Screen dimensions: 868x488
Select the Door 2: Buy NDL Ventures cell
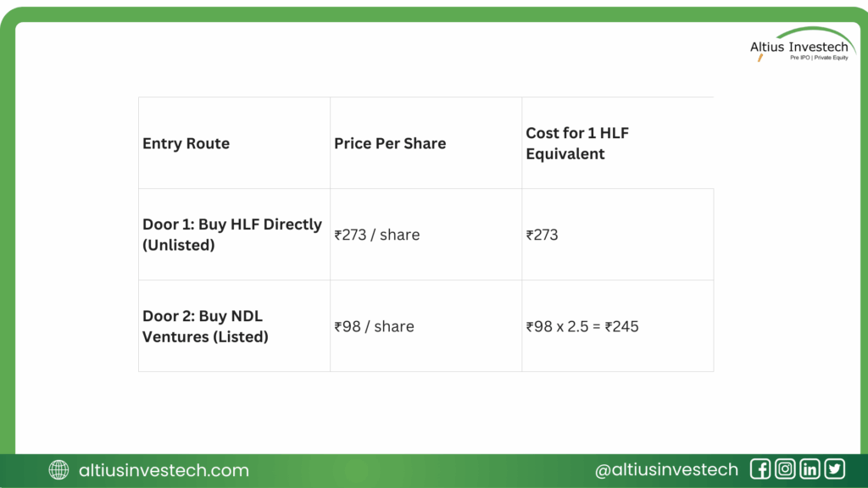click(x=205, y=326)
